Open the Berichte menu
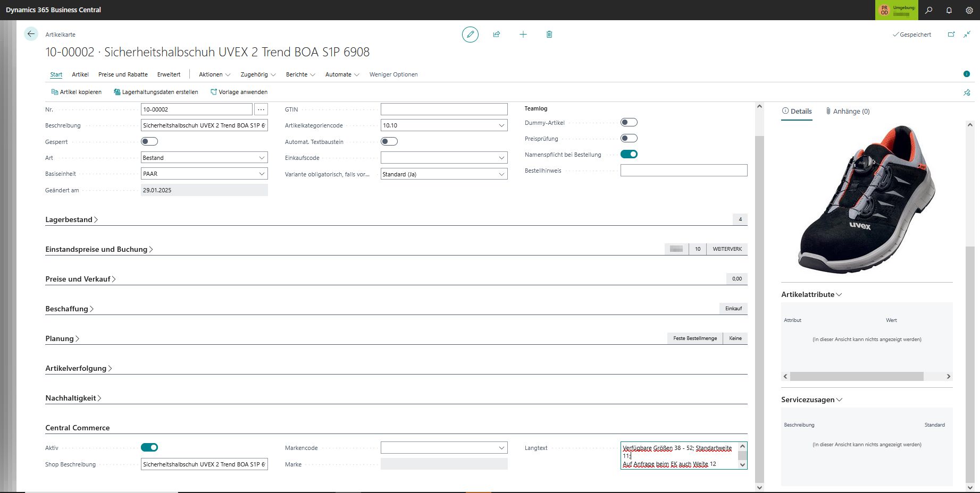The image size is (980, 493). point(300,74)
